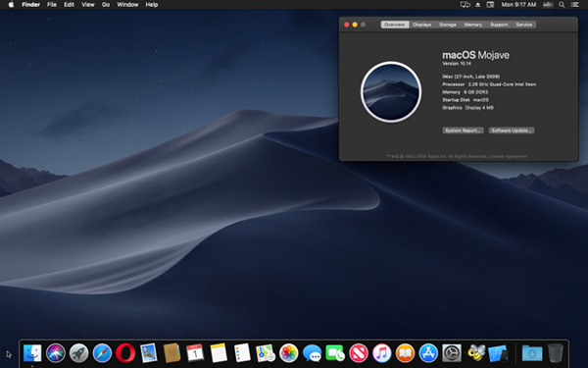Open the yellow Notes icon

219,353
